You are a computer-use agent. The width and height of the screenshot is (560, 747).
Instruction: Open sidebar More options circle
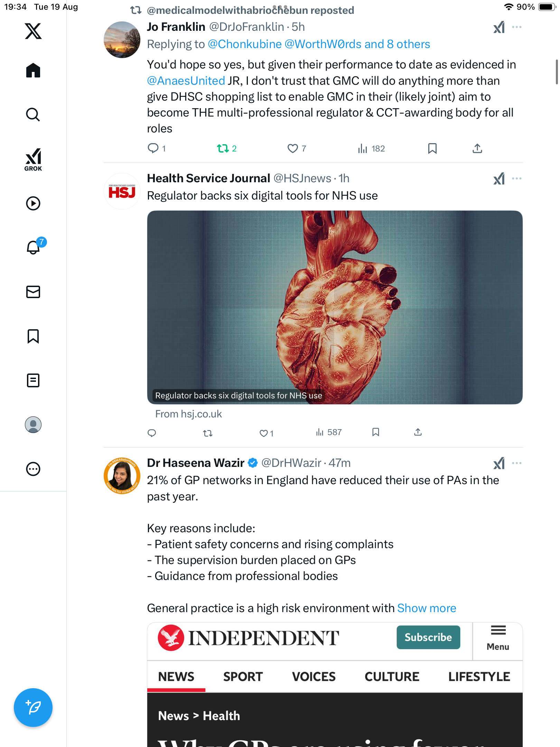(33, 469)
